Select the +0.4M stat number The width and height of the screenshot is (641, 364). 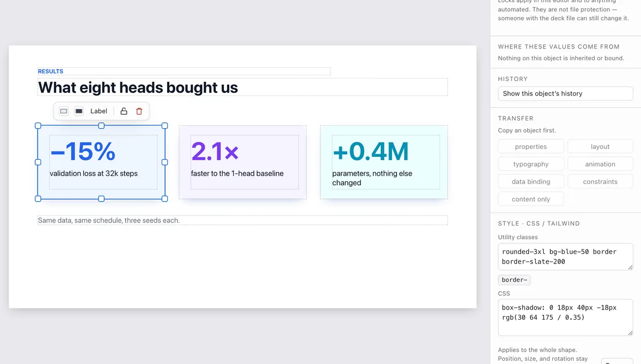370,152
